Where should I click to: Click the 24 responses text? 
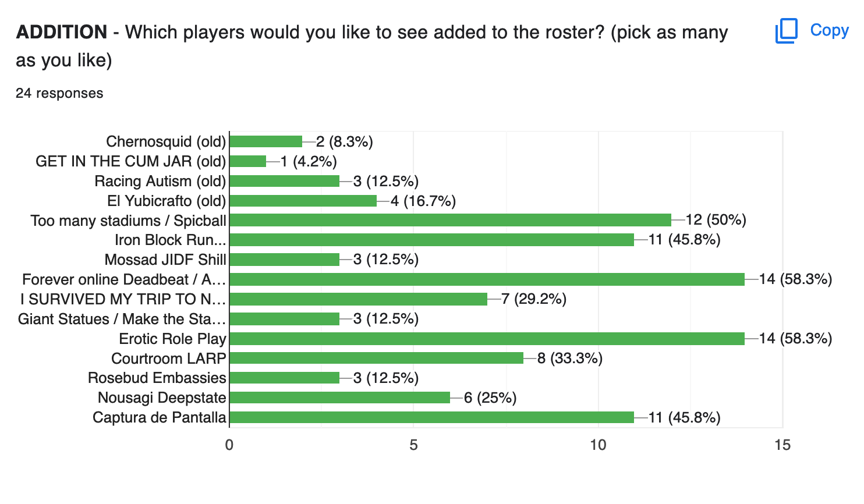coord(59,93)
